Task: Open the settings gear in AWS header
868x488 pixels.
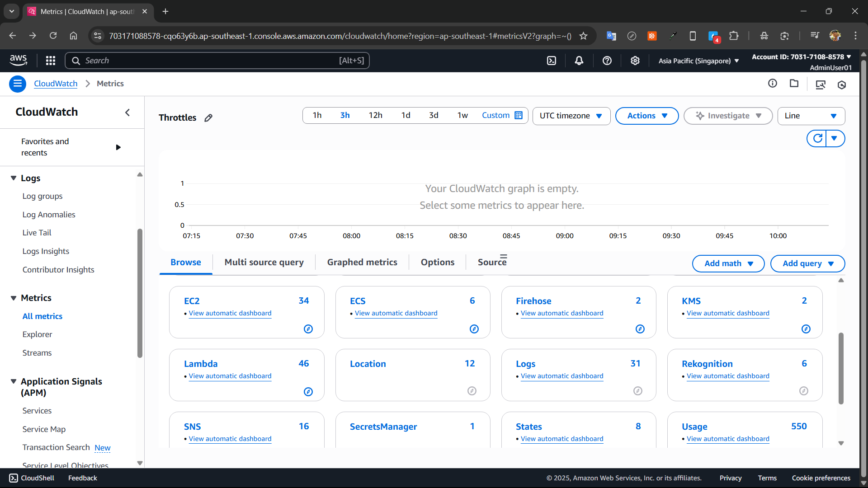Action: pyautogui.click(x=635, y=61)
